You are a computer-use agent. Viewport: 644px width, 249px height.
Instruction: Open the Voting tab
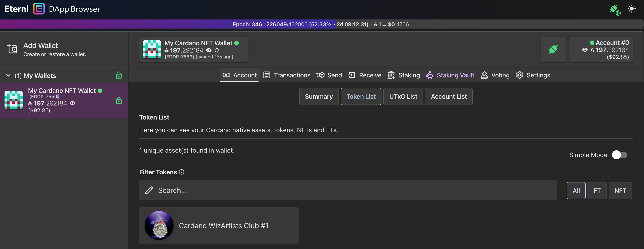[x=495, y=75]
